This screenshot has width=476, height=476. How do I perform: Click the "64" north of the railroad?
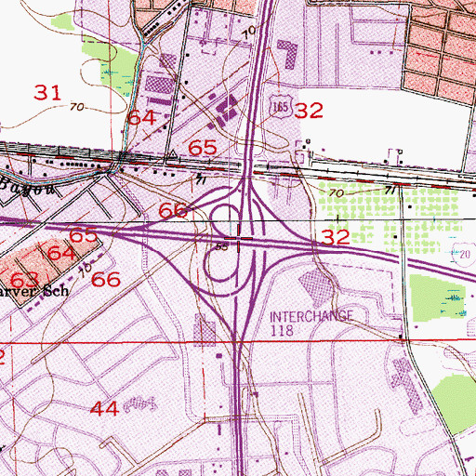pyautogui.click(x=142, y=118)
